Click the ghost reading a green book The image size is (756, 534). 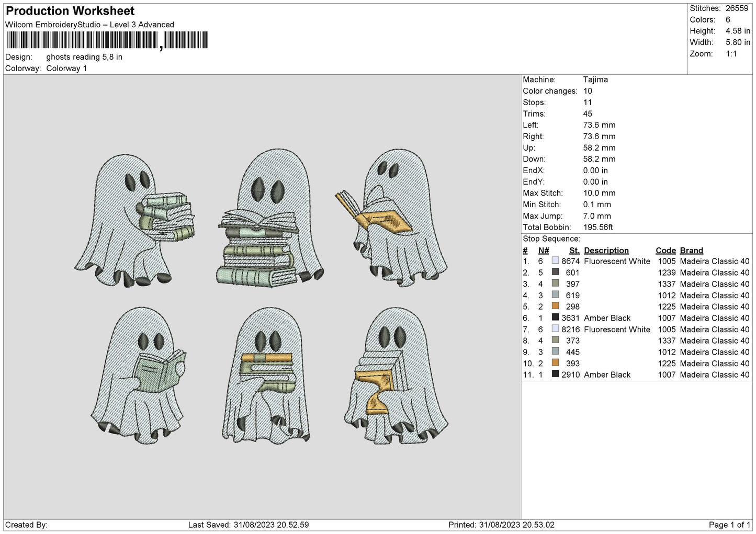click(x=139, y=376)
